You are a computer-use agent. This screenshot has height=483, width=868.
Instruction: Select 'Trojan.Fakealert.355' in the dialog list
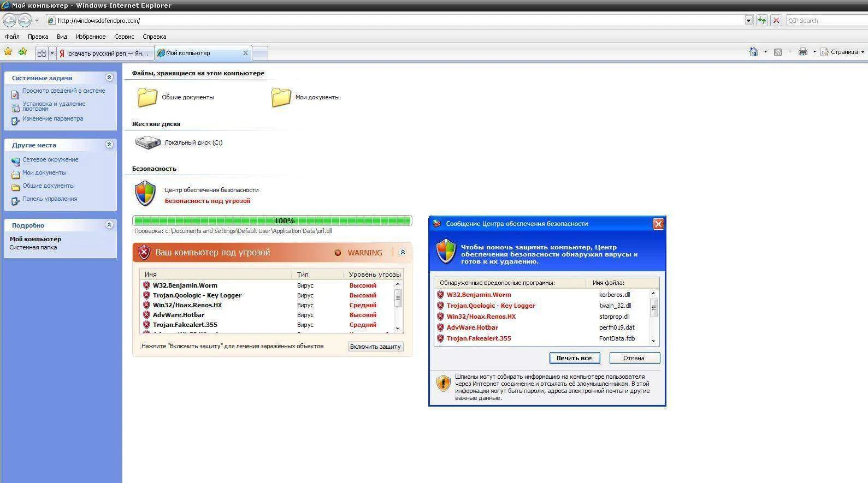coord(479,338)
